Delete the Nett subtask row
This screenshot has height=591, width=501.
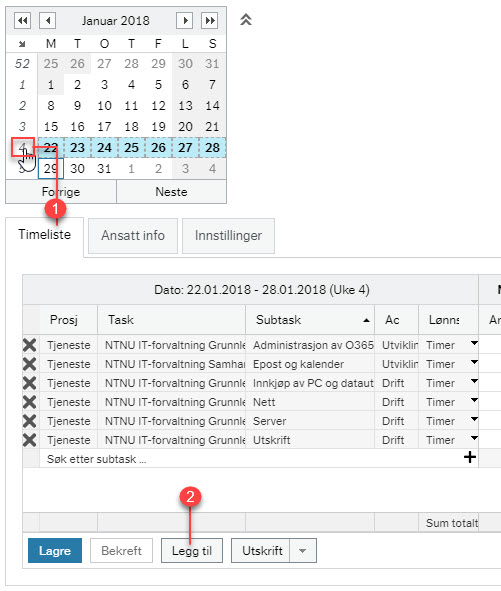30,402
